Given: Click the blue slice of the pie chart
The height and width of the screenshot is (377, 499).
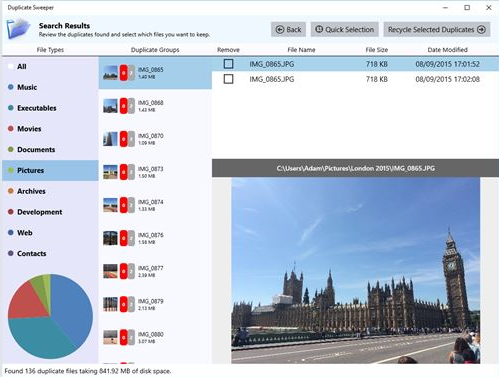Looking at the screenshot, I should (x=73, y=307).
